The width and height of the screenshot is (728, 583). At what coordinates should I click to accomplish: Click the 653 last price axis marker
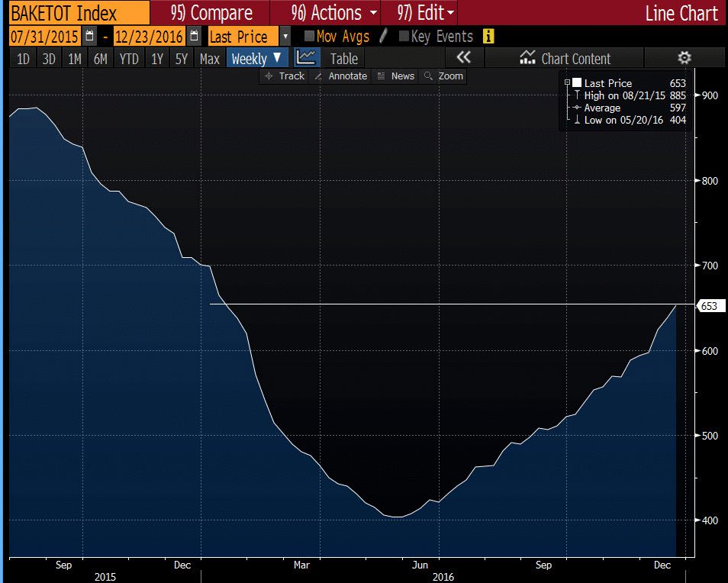[x=710, y=306]
